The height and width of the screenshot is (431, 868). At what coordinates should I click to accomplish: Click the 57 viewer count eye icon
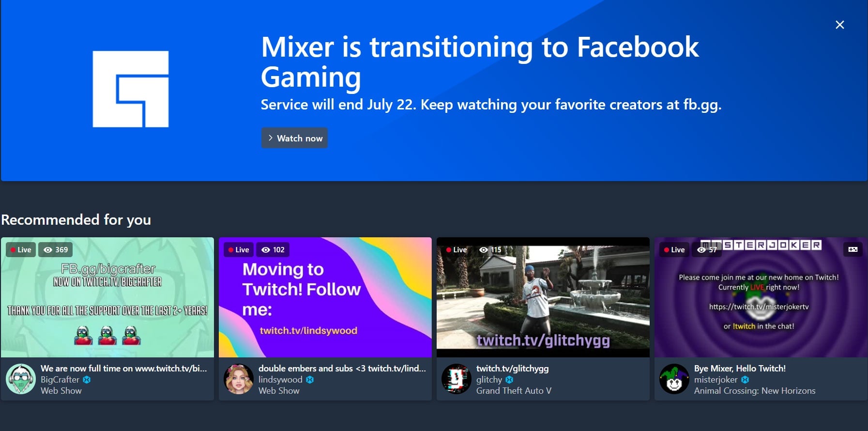pos(701,250)
